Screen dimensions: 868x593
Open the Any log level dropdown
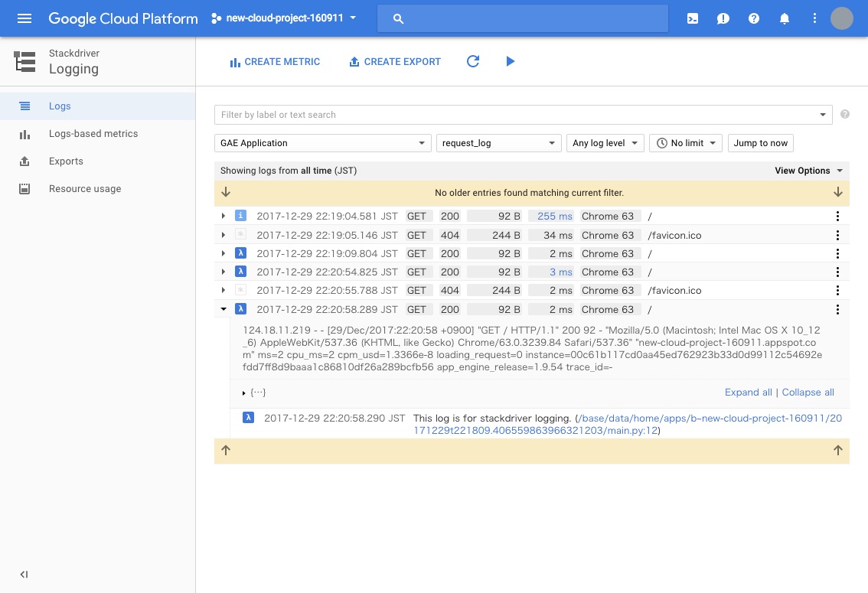605,143
